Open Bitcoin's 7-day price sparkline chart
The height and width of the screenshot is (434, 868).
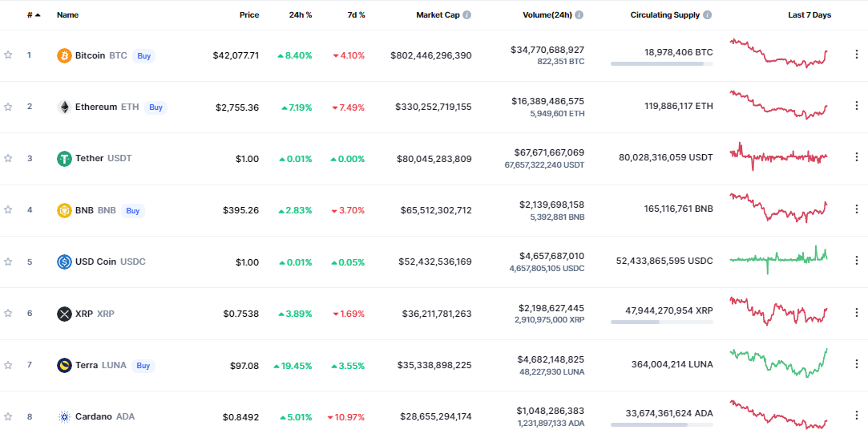(778, 53)
